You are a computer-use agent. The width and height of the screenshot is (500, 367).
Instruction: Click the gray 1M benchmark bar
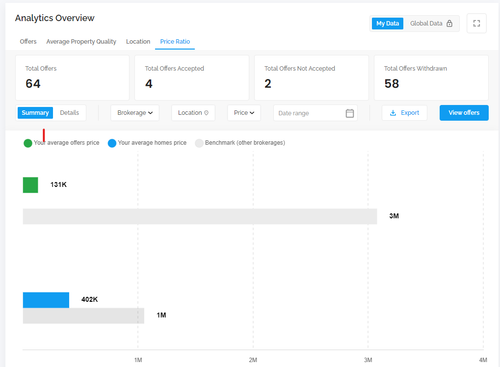pyautogui.click(x=83, y=316)
